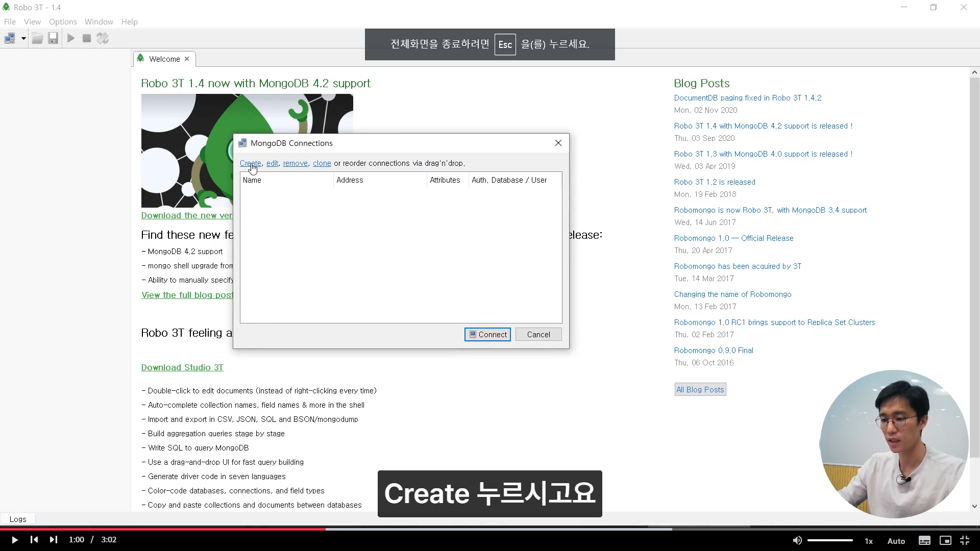Open Robomongo is now Robo 3T blog post
Image resolution: width=980 pixels, height=551 pixels.
(770, 210)
